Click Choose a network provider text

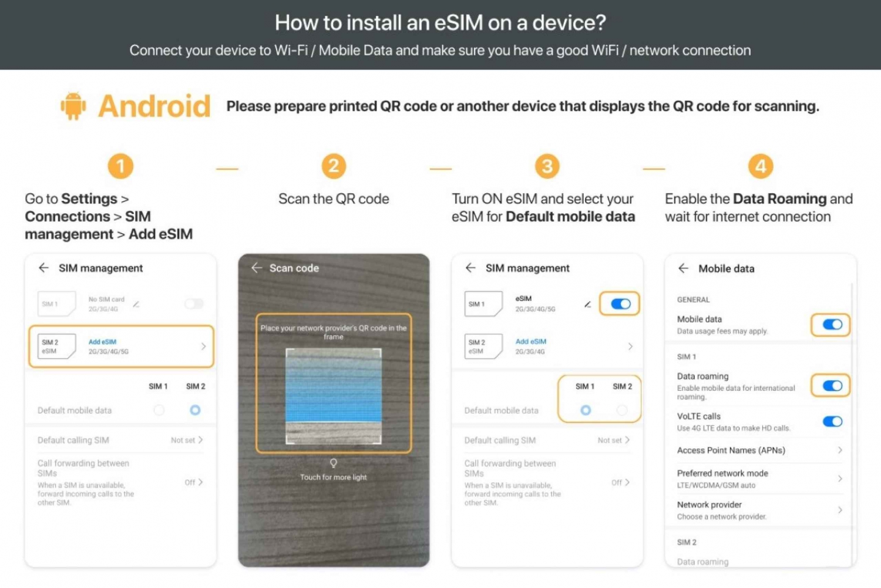coord(722,517)
